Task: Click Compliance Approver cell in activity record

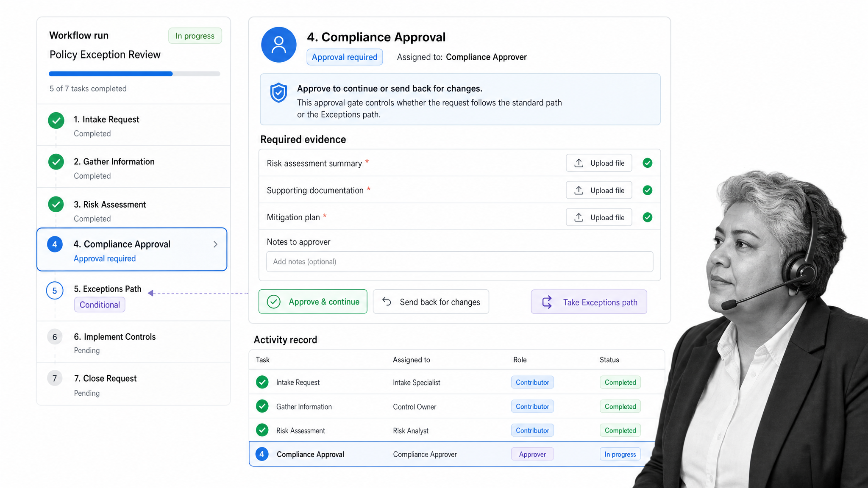Action: pos(425,455)
